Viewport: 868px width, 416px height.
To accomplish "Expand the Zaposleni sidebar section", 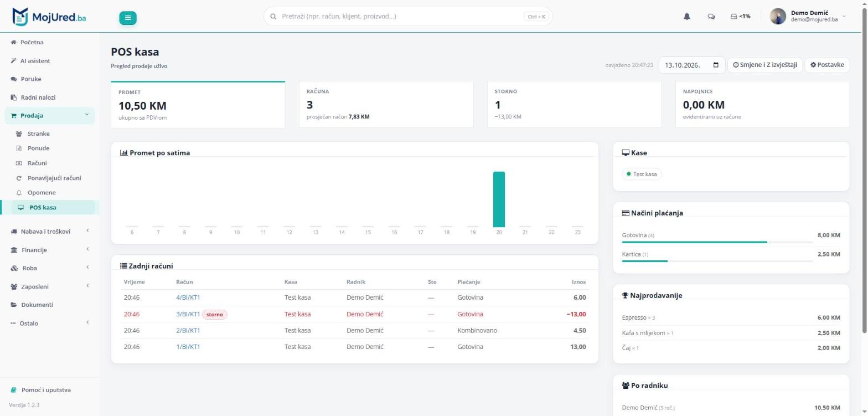I will [50, 286].
